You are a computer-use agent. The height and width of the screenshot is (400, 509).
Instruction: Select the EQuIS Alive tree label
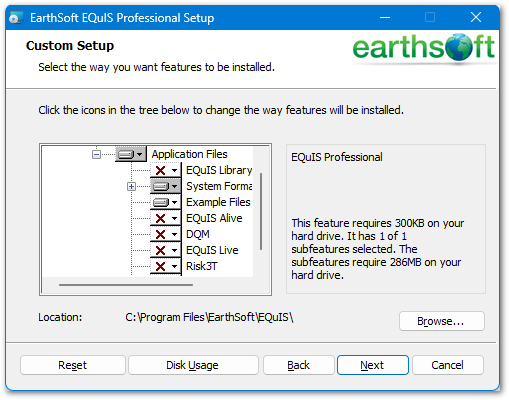point(214,218)
